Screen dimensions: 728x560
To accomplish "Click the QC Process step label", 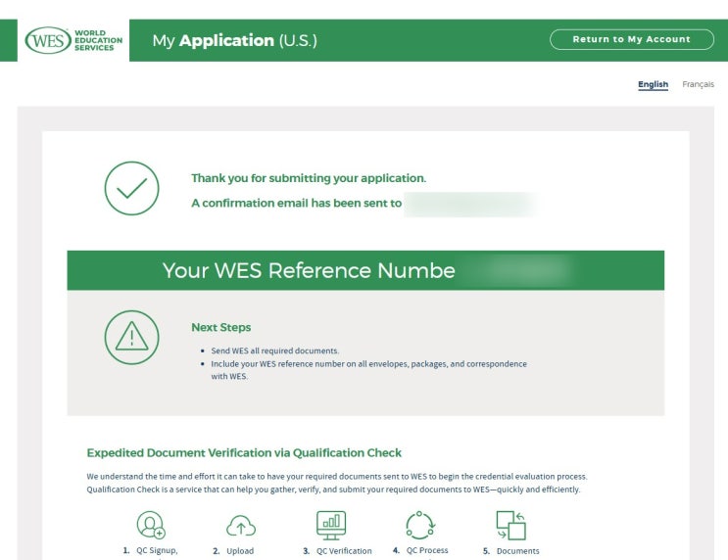I will (426, 551).
